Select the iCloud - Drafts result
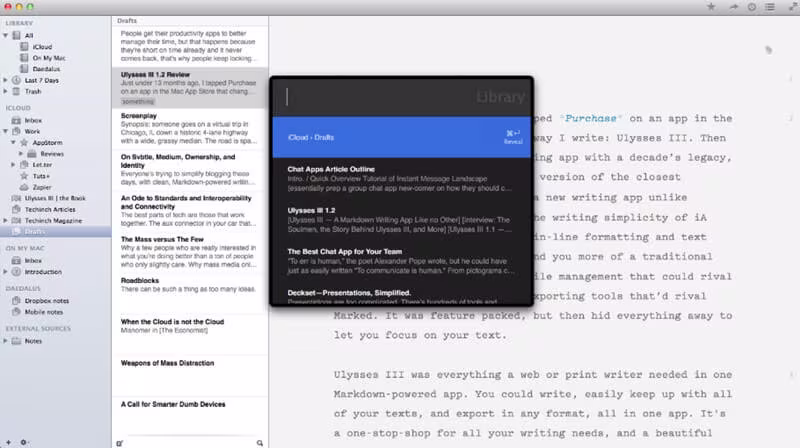 (x=402, y=137)
